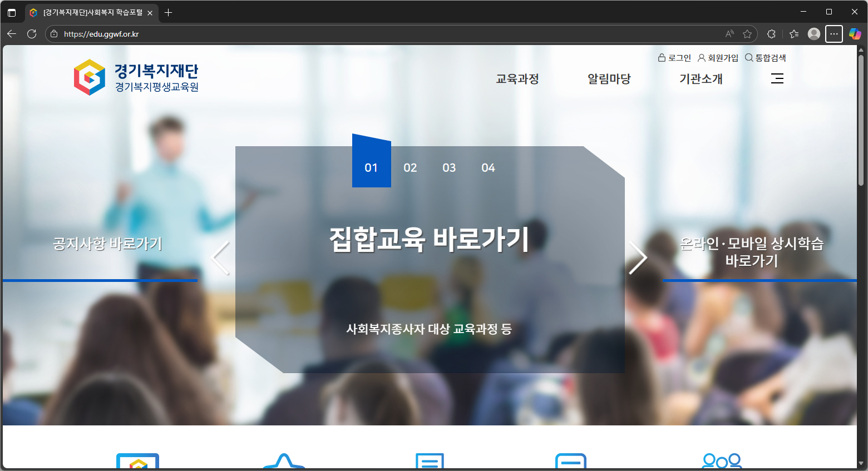Click the browser profile avatar icon
Viewport: 868px width, 471px height.
(813, 34)
